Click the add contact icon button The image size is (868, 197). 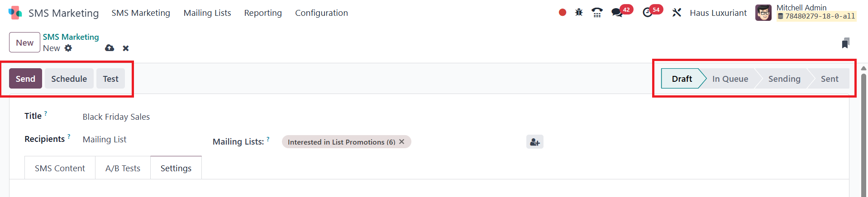[x=534, y=142]
